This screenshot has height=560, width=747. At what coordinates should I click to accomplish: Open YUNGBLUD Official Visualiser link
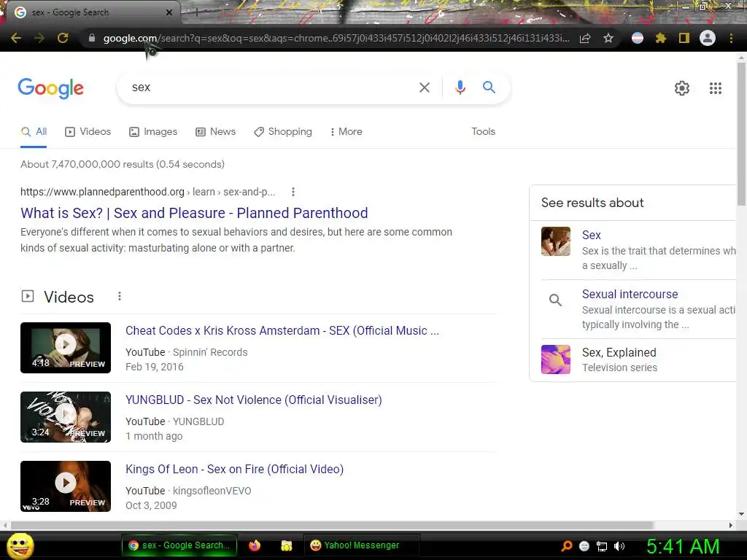click(x=254, y=400)
